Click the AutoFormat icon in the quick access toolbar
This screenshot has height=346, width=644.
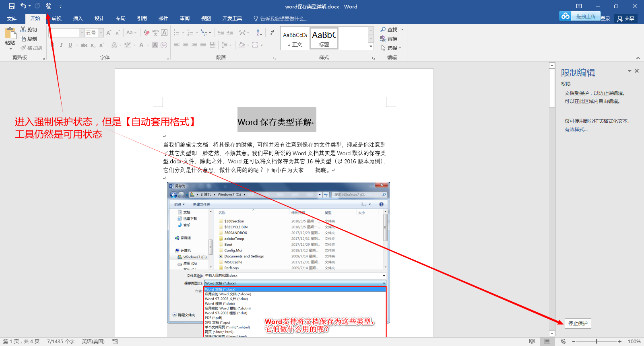pos(49,6)
